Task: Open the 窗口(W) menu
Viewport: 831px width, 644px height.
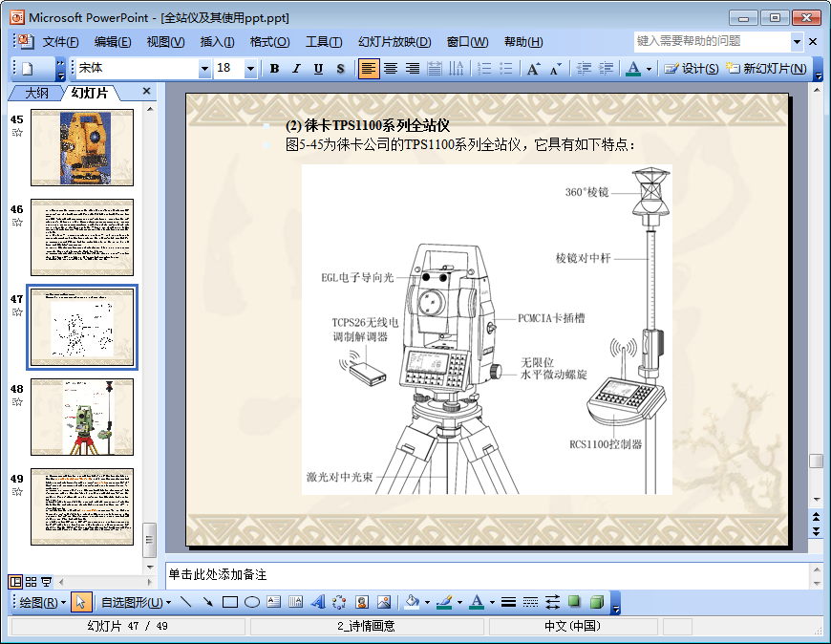Action: (467, 42)
